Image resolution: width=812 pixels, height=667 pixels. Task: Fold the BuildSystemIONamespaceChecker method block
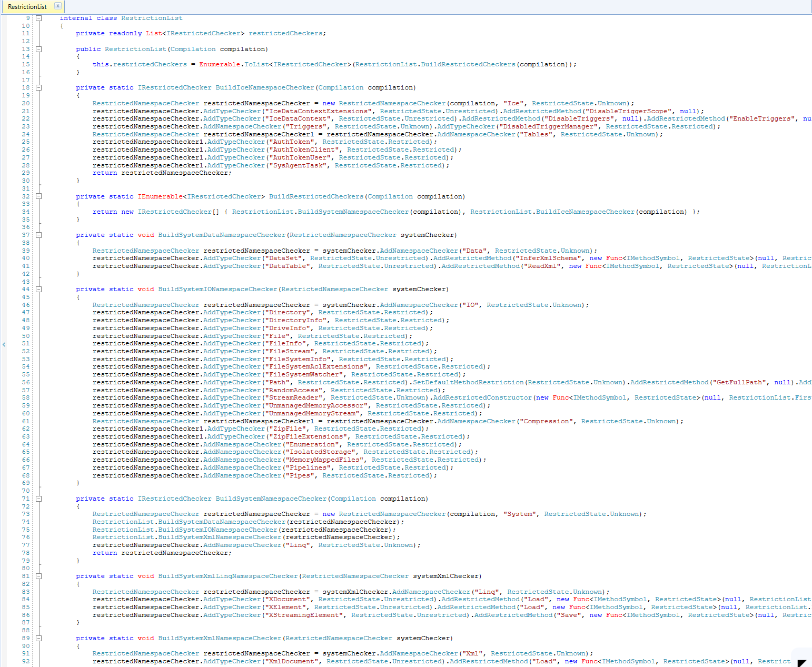38,290
